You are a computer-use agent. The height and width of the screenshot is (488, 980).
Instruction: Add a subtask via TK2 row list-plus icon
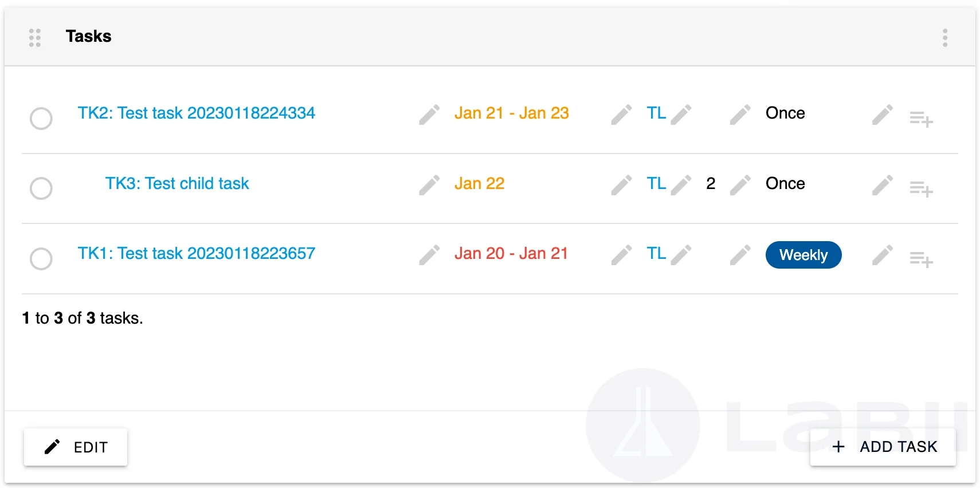[921, 119]
